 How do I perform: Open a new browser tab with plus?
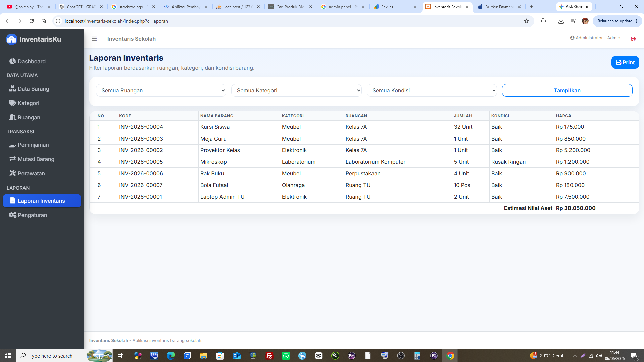pos(531,7)
